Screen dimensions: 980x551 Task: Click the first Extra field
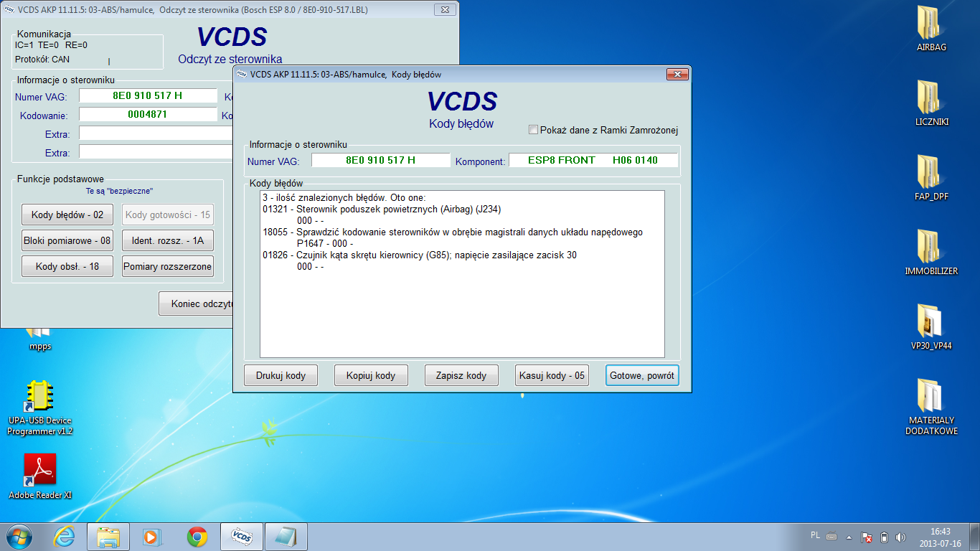pos(156,133)
